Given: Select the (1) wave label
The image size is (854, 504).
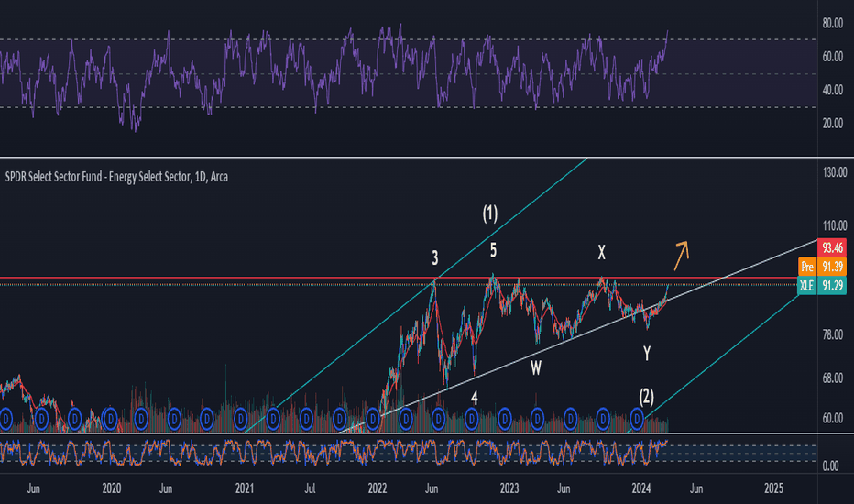Looking at the screenshot, I should (490, 213).
